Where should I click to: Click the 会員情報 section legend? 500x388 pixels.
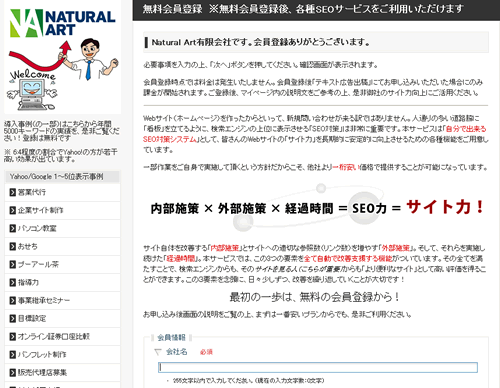171,338
